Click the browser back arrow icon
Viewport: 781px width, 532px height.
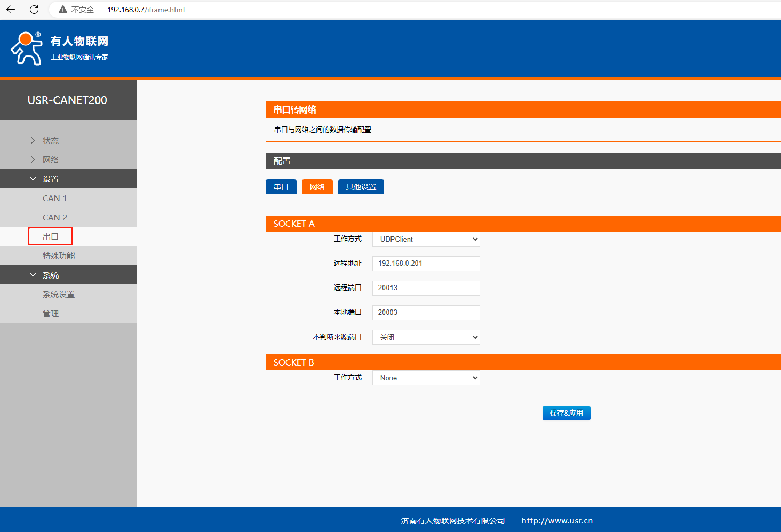click(x=11, y=10)
